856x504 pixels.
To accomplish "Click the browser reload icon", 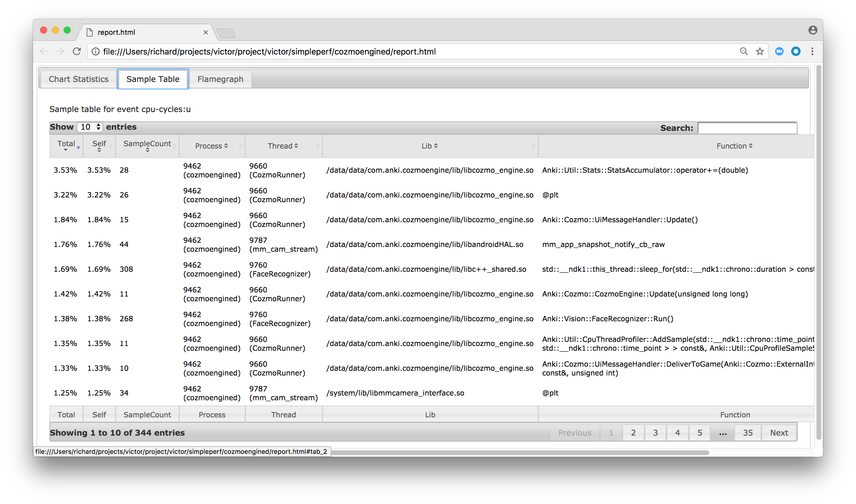I will click(x=77, y=51).
